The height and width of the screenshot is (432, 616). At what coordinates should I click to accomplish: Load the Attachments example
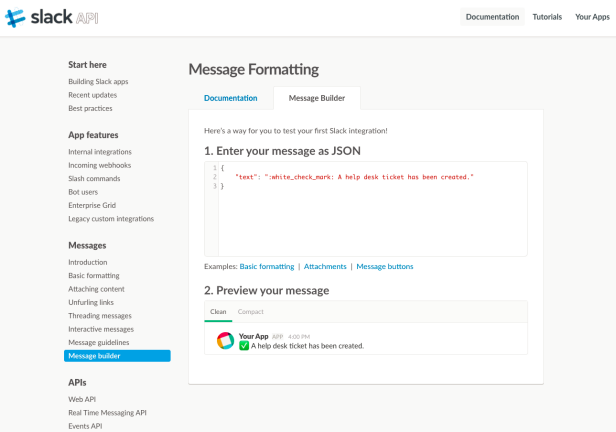tap(325, 266)
